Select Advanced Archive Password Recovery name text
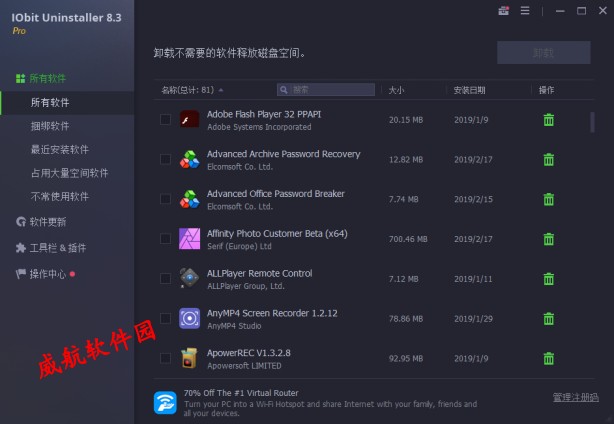Viewport: 614px width, 424px height. coord(284,154)
